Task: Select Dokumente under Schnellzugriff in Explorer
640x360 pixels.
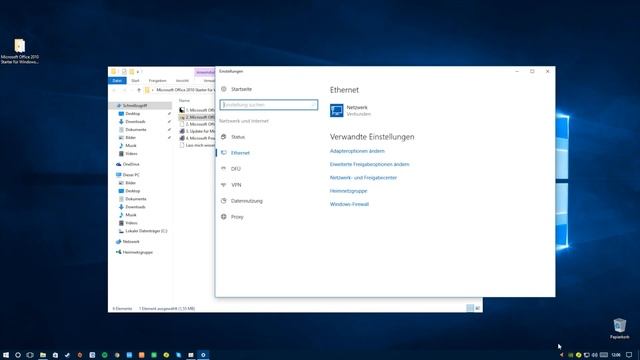Action: [x=136, y=129]
